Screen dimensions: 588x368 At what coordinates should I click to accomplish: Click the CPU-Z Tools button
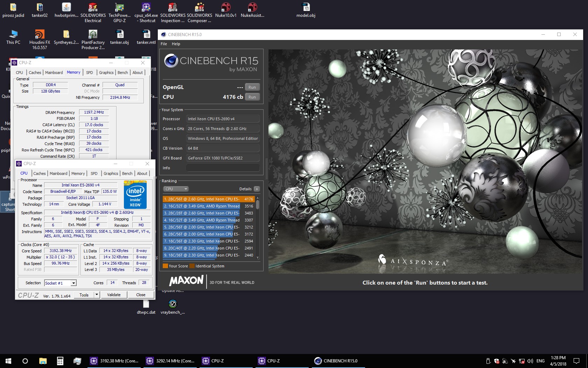(84, 295)
